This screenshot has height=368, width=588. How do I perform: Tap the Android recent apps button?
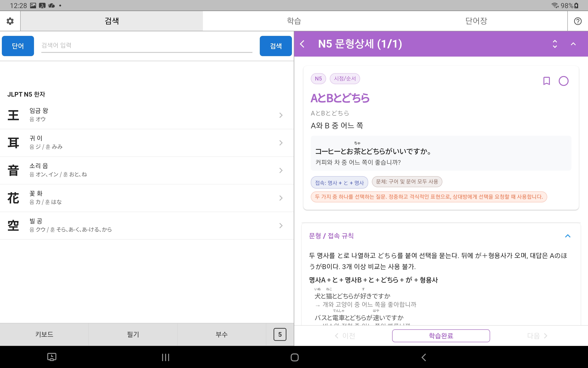coord(165,357)
